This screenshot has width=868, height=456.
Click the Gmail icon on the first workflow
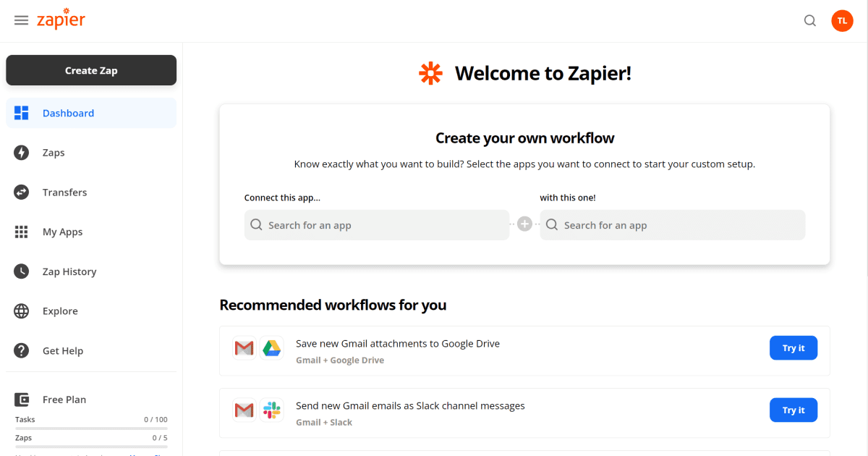coord(244,347)
